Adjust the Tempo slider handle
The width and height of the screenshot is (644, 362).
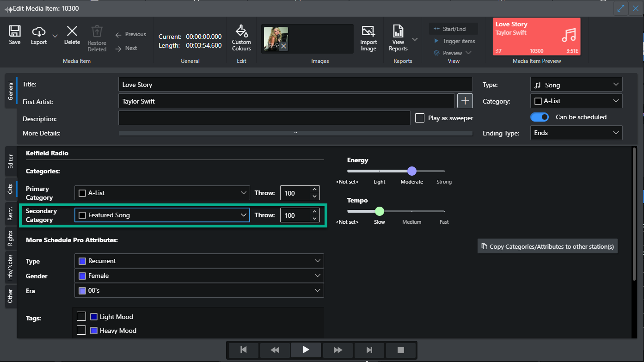pos(380,211)
